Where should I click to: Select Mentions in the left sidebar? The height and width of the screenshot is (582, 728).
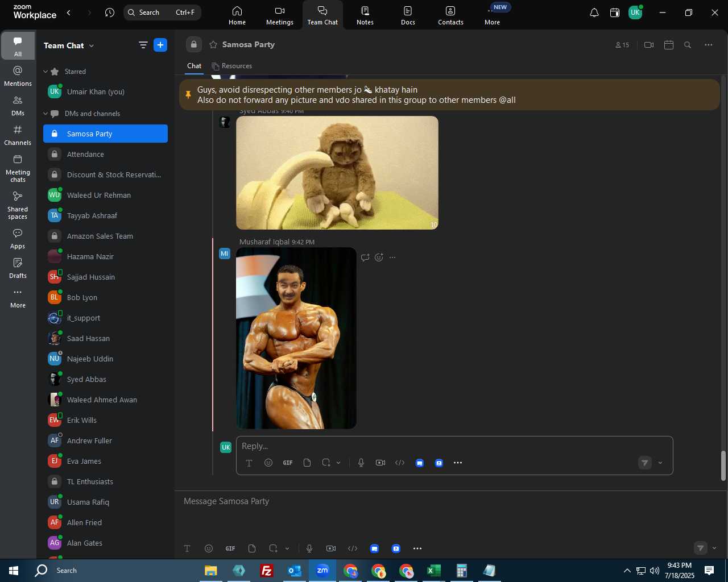click(x=18, y=76)
